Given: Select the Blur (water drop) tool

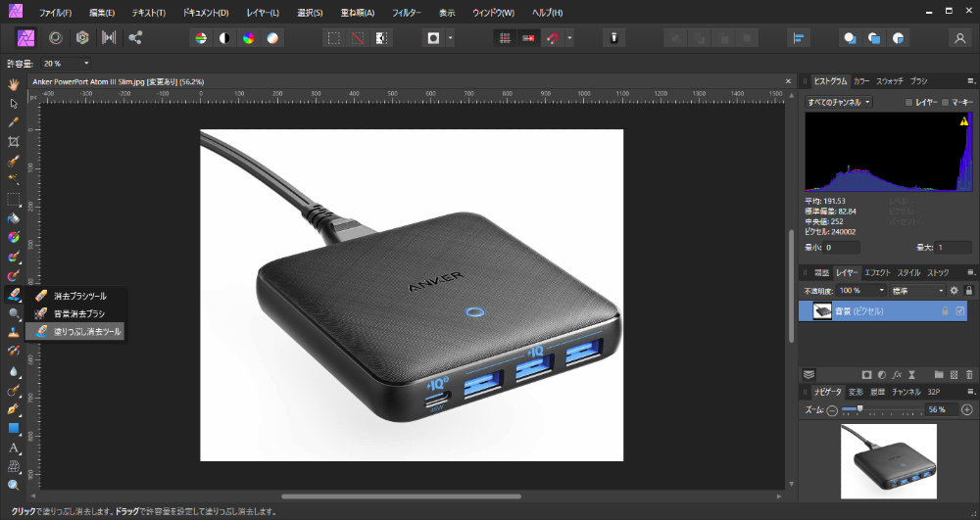Looking at the screenshot, I should pos(13,371).
